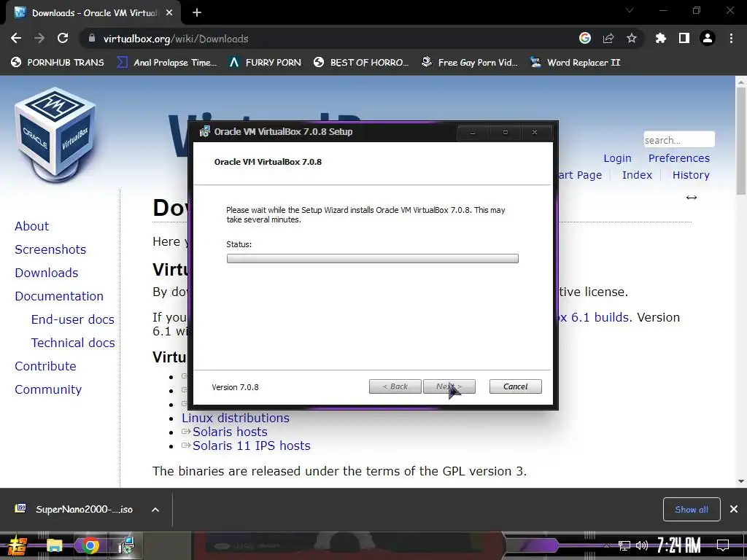Open the notification center icon

tap(723, 545)
